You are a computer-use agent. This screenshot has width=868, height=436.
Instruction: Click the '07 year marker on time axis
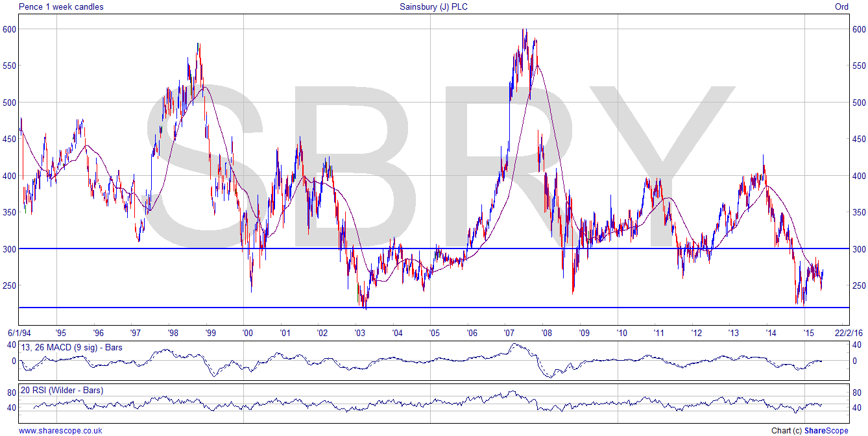(x=509, y=333)
